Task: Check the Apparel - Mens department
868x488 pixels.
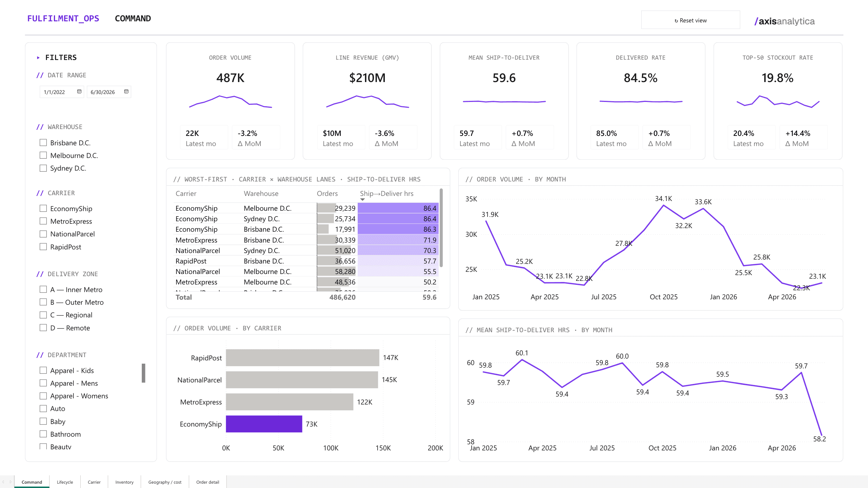Action: (43, 383)
